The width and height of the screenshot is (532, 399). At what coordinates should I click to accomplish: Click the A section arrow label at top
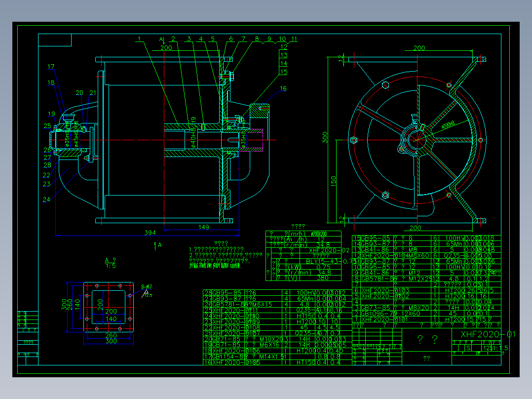point(161,40)
